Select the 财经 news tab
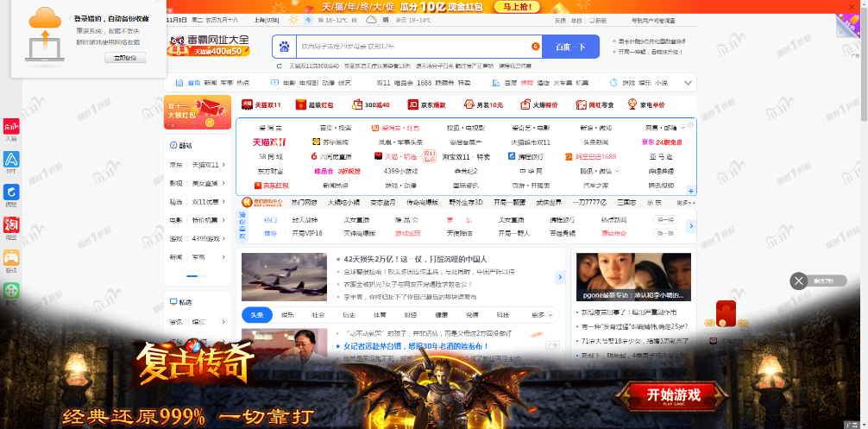 pyautogui.click(x=410, y=315)
